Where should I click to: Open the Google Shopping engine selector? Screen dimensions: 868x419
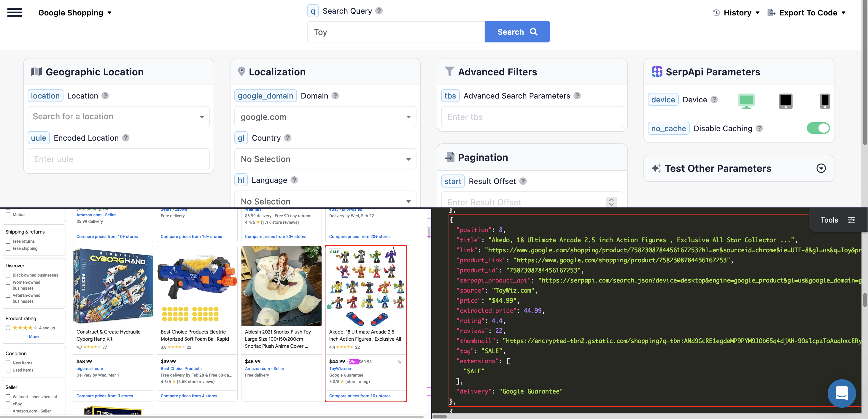[75, 12]
